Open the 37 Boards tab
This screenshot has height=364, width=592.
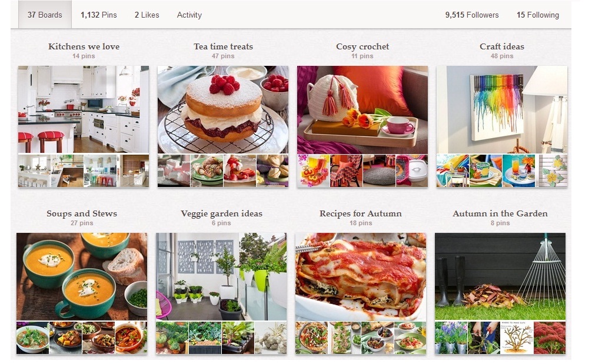(x=45, y=15)
